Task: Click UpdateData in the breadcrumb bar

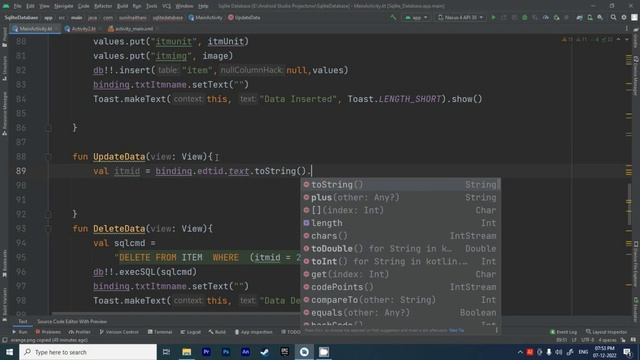Action: (244, 18)
